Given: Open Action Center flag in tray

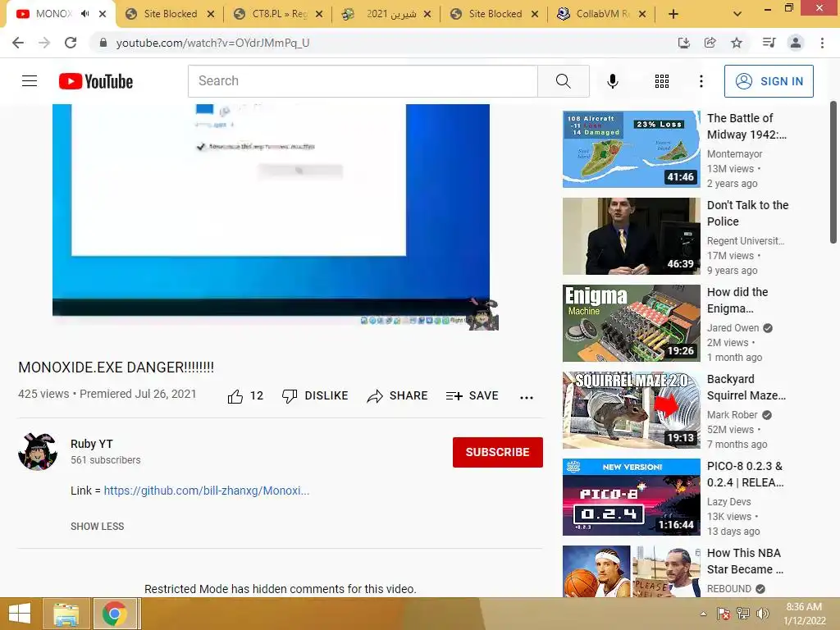Looking at the screenshot, I should [x=724, y=614].
